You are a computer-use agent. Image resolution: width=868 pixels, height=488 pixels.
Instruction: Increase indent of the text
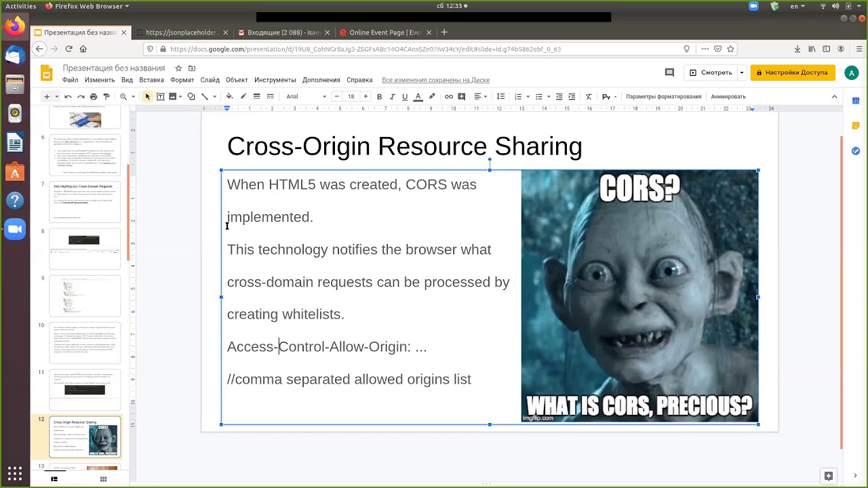572,96
